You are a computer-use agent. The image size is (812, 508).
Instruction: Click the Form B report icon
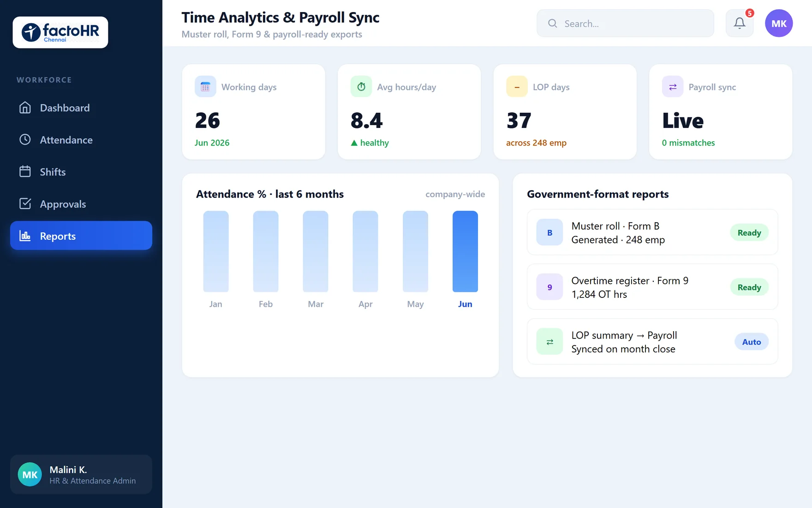pyautogui.click(x=549, y=232)
